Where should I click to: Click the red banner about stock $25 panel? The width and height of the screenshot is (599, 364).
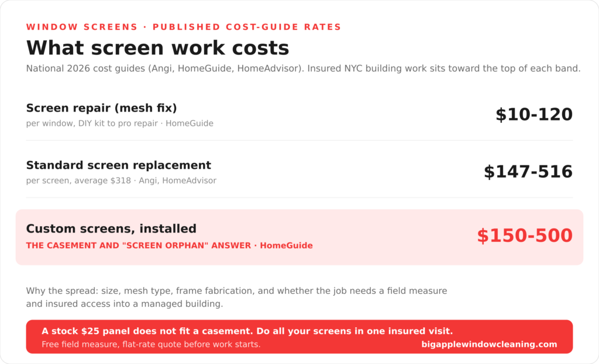(x=299, y=337)
